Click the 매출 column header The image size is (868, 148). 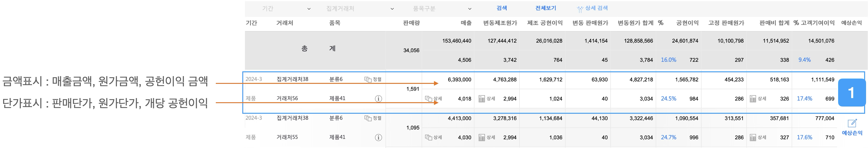[466, 23]
